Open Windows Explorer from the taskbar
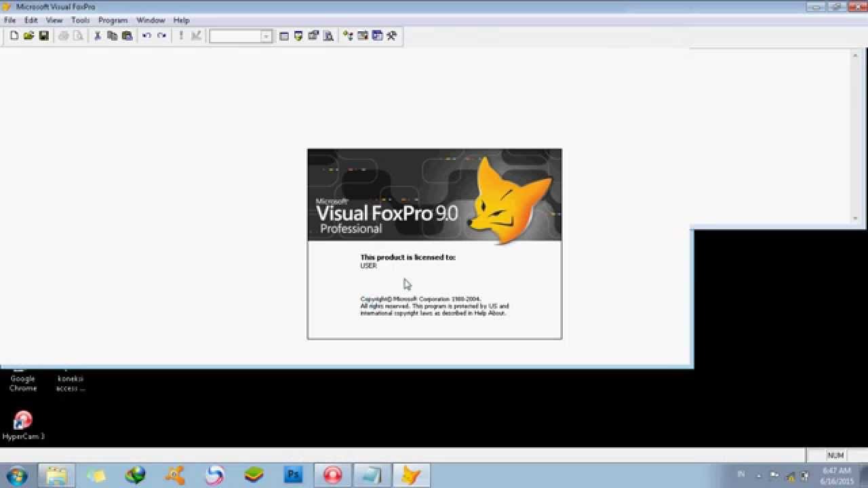868x488 pixels. tap(56, 476)
